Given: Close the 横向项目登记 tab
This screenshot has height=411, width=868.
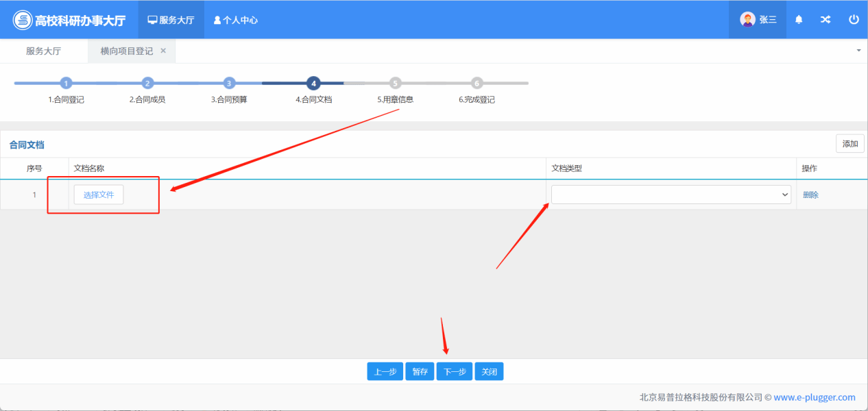Looking at the screenshot, I should (163, 51).
